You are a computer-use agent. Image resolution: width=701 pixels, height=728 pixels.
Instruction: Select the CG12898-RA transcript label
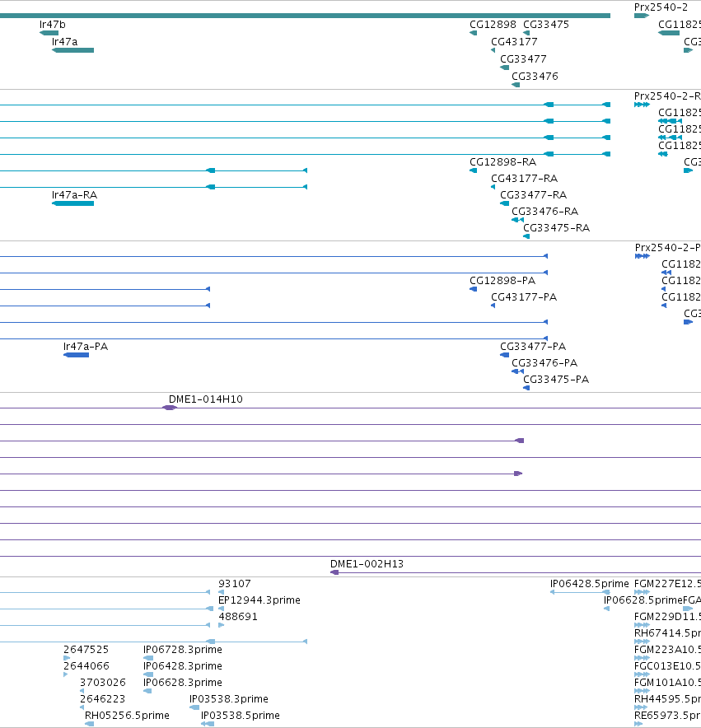click(503, 162)
